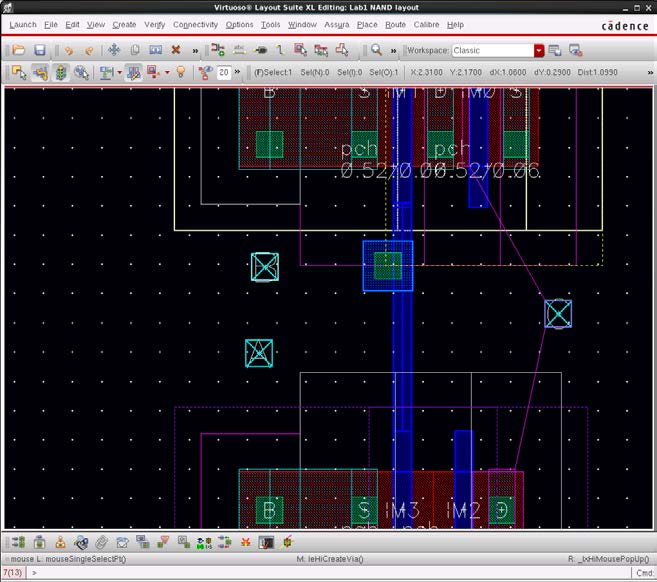
Task: Expand the status toolbar chevron at far right
Action: point(650,72)
